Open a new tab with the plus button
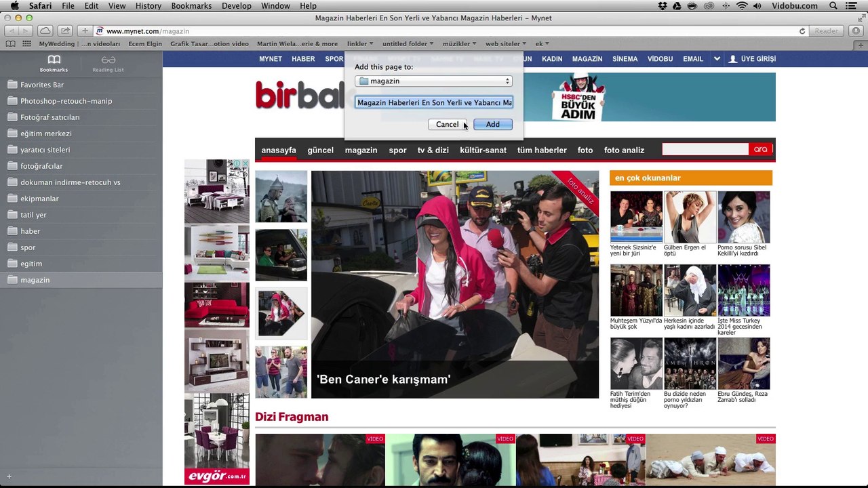This screenshot has height=488, width=868. click(x=860, y=44)
